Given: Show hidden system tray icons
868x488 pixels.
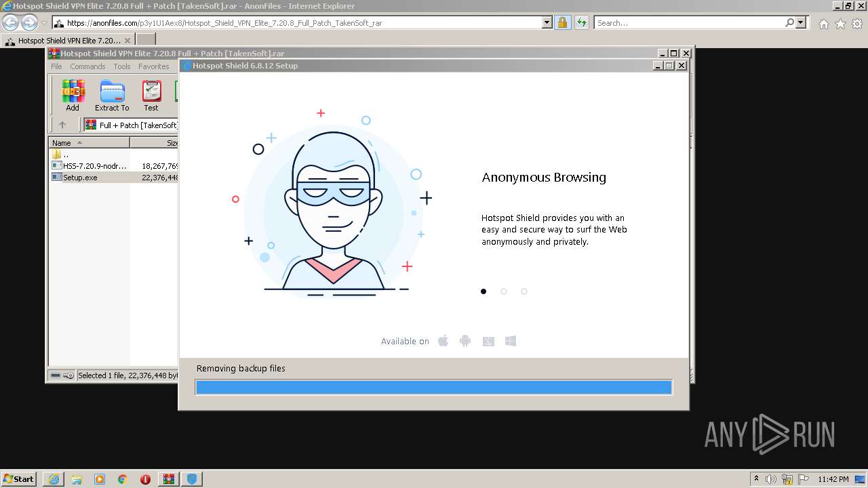Looking at the screenshot, I should [x=757, y=479].
